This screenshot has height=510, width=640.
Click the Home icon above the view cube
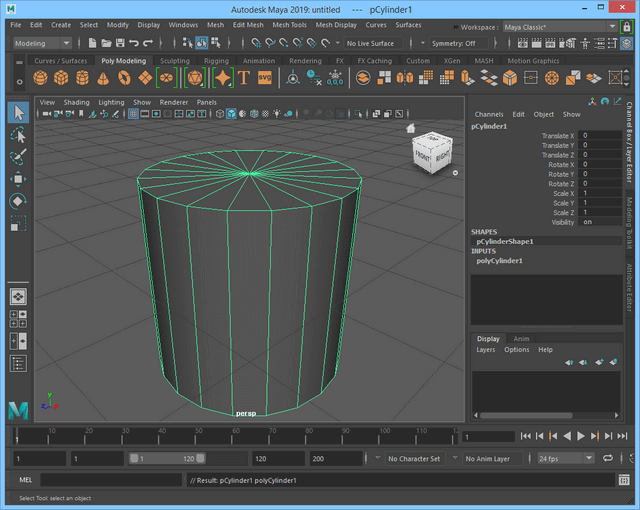(x=410, y=128)
